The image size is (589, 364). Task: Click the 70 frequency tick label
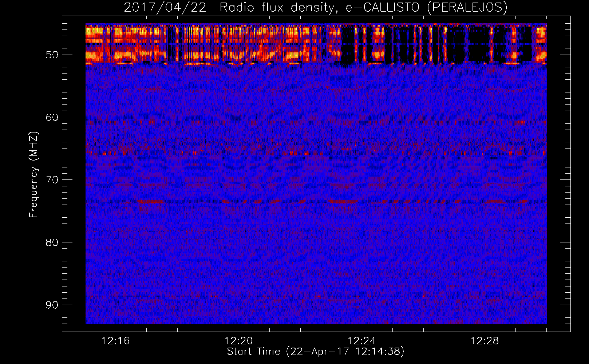(52, 180)
